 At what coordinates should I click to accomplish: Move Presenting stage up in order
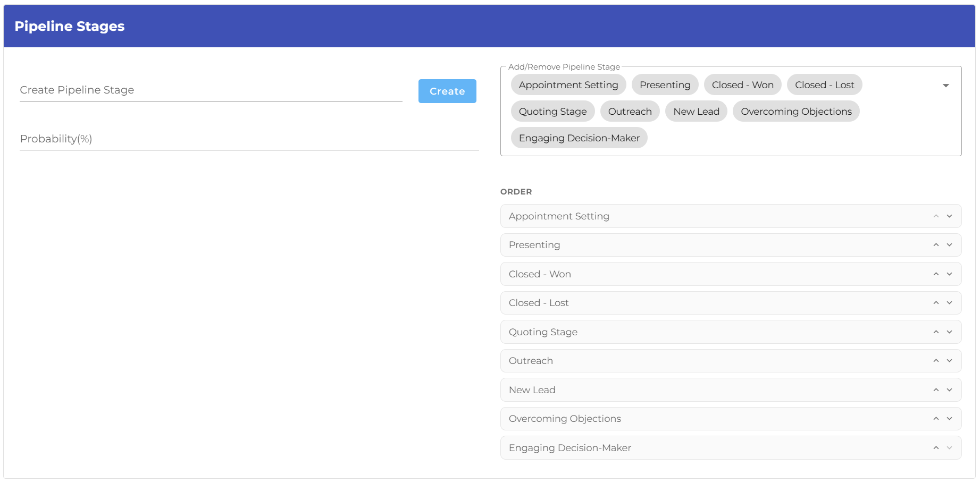point(936,245)
